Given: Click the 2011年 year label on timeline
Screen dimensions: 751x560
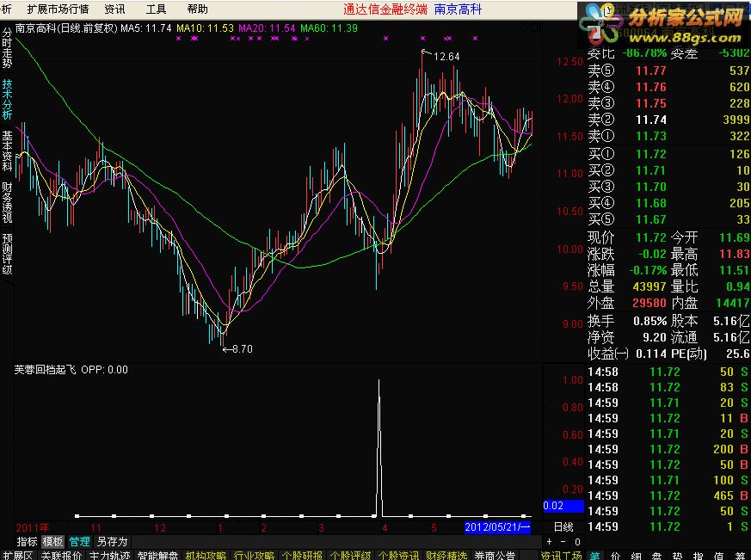Looking at the screenshot, I should tap(32, 528).
